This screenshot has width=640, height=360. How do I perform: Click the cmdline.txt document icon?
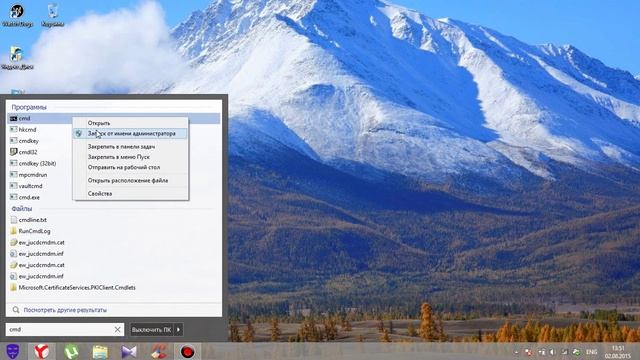click(x=13, y=220)
